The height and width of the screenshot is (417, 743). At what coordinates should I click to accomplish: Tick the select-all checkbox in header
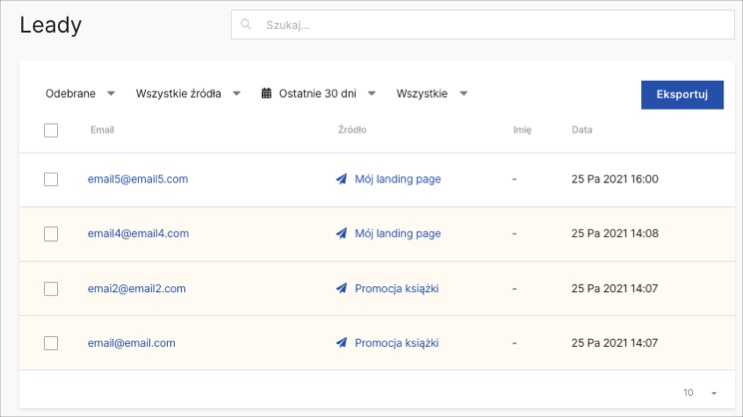click(51, 130)
